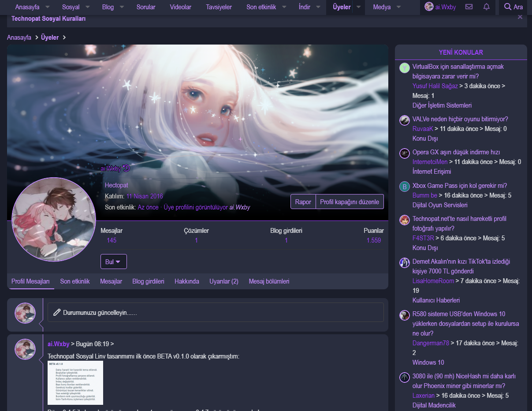Expand the Sosyal menu arrow
The width and height of the screenshot is (532, 411).
(88, 7)
